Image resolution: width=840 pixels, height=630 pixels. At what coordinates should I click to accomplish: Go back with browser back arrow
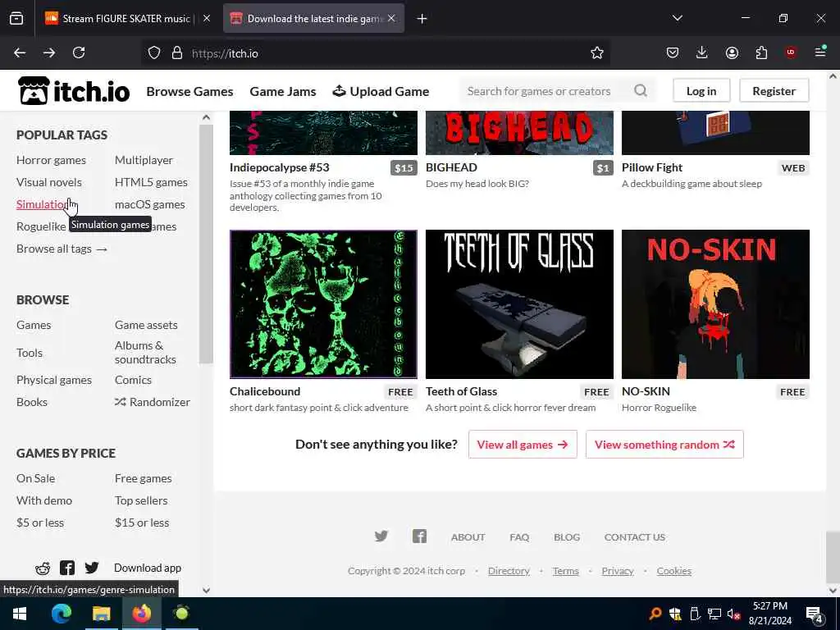click(x=20, y=52)
